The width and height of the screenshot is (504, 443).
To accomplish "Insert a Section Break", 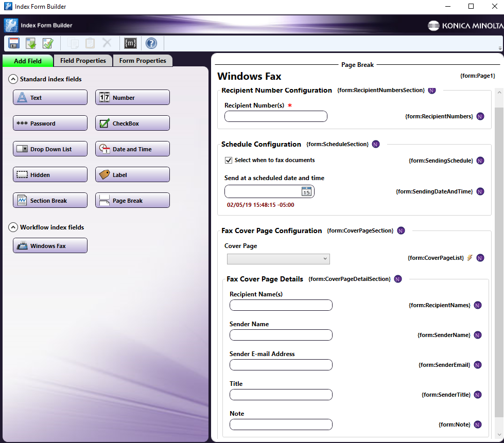I will 50,200.
